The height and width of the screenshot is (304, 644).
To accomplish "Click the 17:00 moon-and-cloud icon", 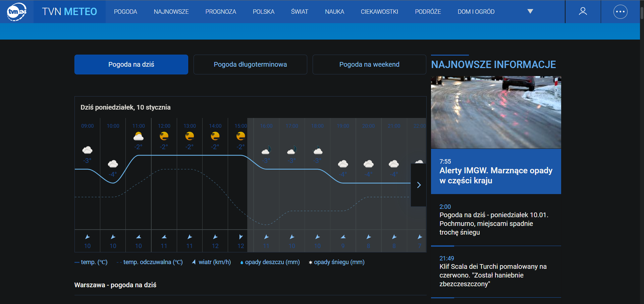I will click(x=292, y=150).
